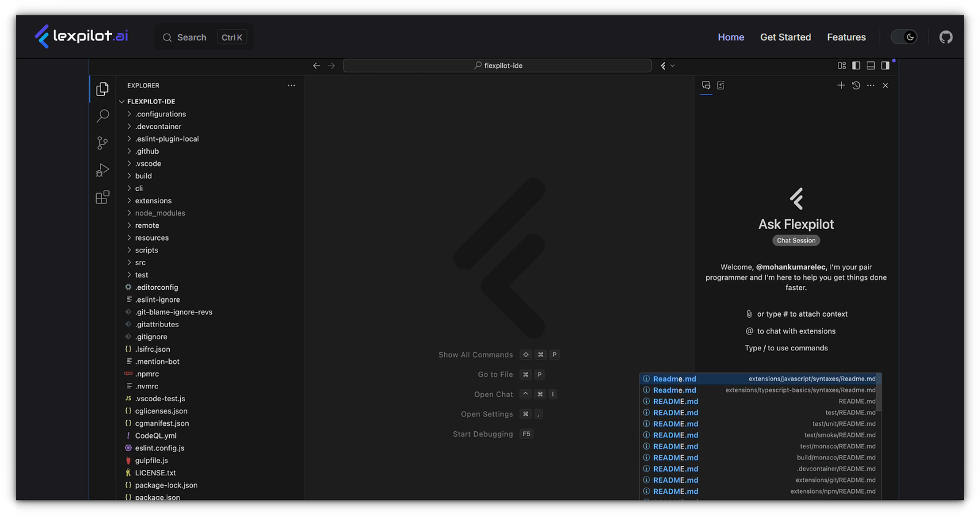
Task: Toggle the primary side bar layout button
Action: pos(856,66)
